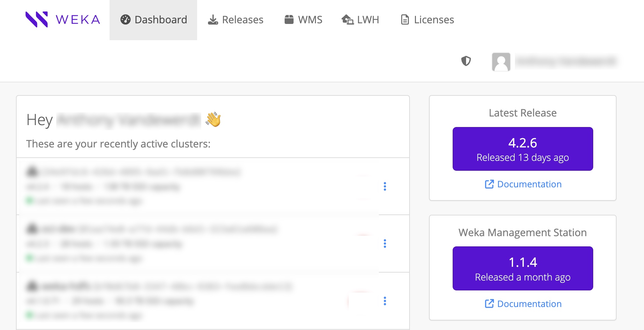Navigate to the Licenses tab

pyautogui.click(x=427, y=20)
